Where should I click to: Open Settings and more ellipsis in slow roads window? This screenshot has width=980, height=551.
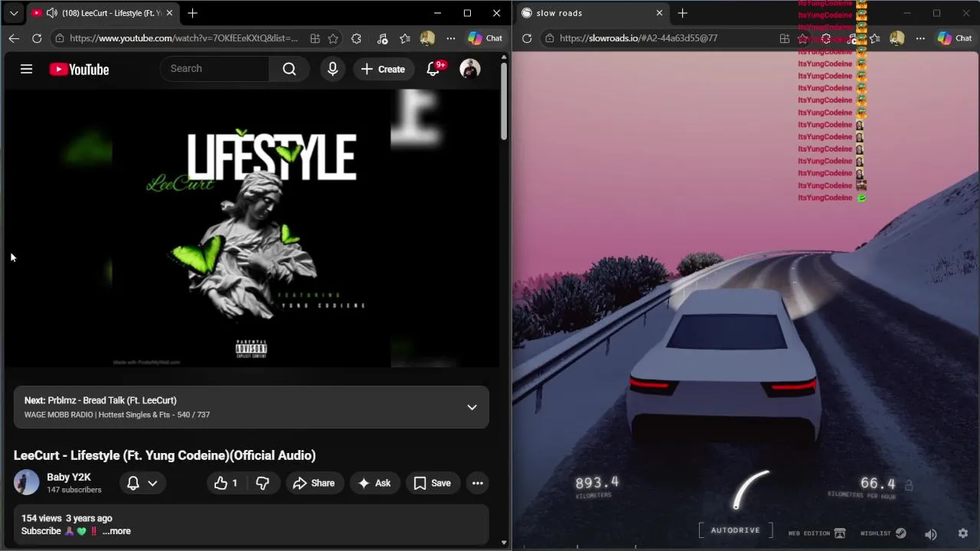[x=920, y=38]
